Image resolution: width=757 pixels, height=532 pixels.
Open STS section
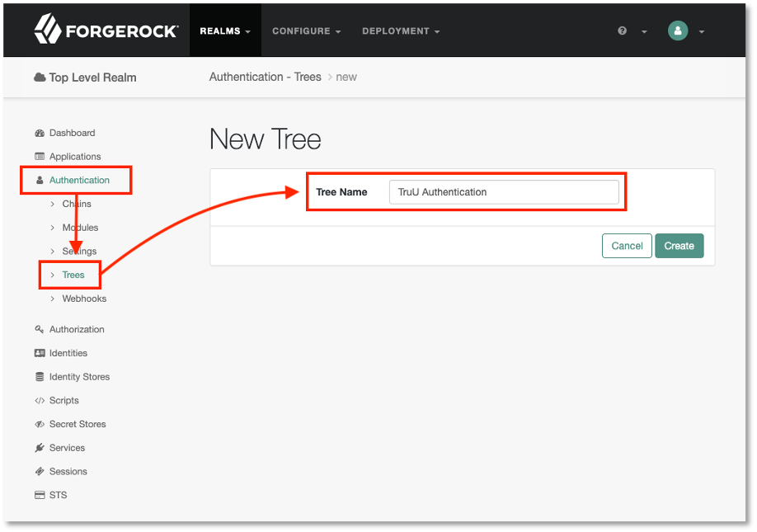[58, 495]
